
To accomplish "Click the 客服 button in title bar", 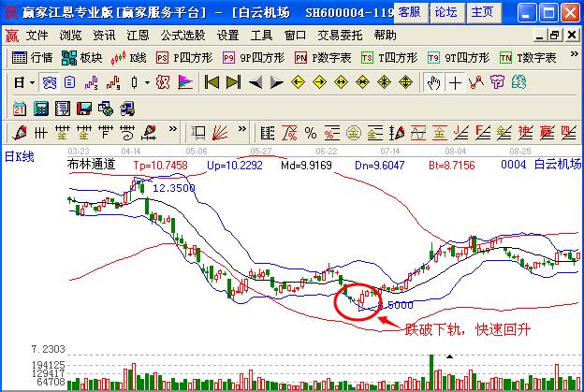I will [x=411, y=13].
